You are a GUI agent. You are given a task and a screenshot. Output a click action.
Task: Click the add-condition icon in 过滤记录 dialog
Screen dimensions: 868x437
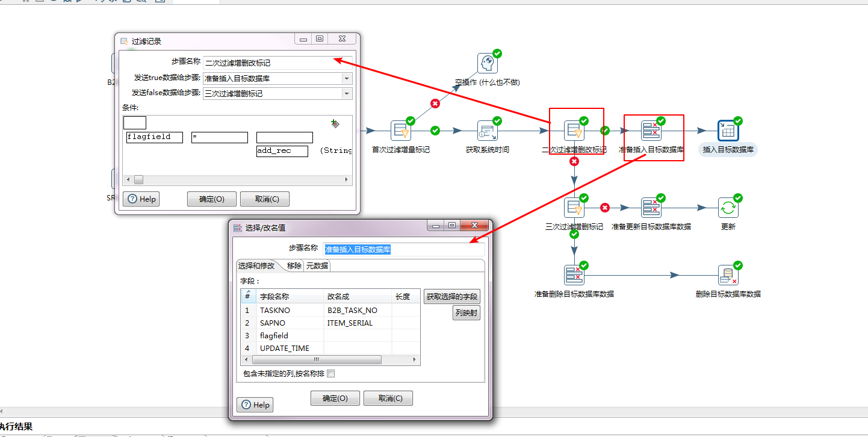point(335,123)
